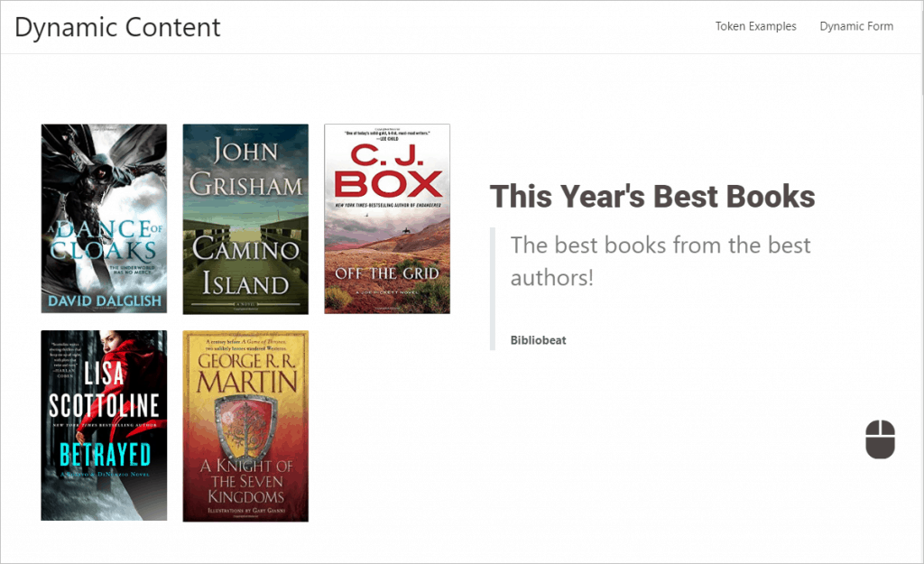Click David Dalglish author name on cover
Screen dimensions: 924x564
pyautogui.click(x=105, y=301)
